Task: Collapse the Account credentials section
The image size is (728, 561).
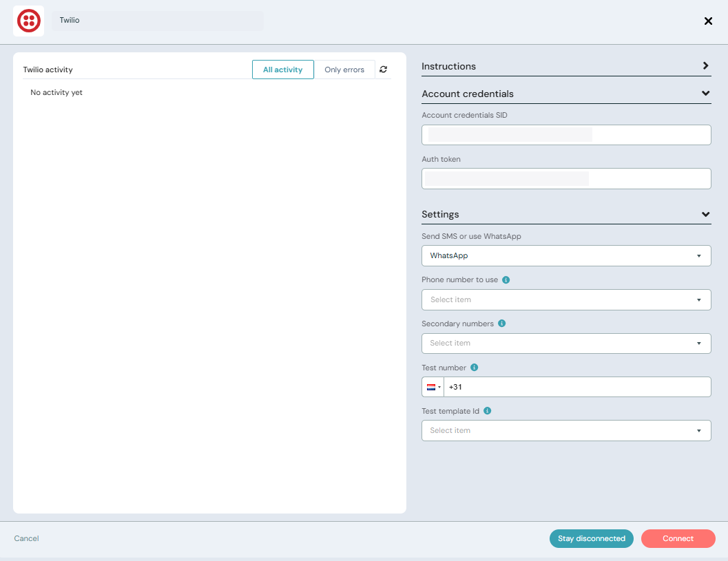Action: (x=566, y=94)
